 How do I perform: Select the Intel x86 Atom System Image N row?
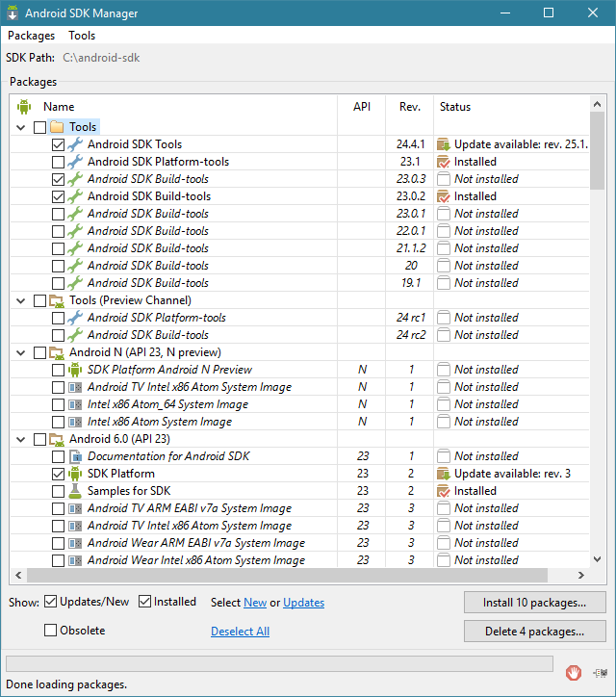[300, 422]
